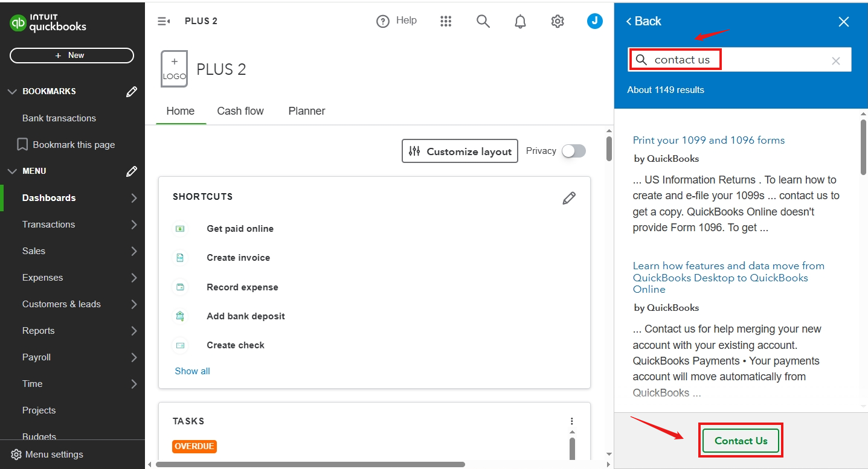Screen dimensions: 868x469
Task: Open the apps grid icon
Action: click(x=446, y=21)
